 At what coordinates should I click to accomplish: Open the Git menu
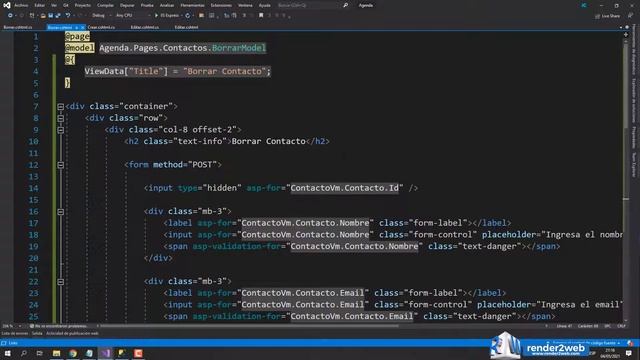[x=66, y=5]
